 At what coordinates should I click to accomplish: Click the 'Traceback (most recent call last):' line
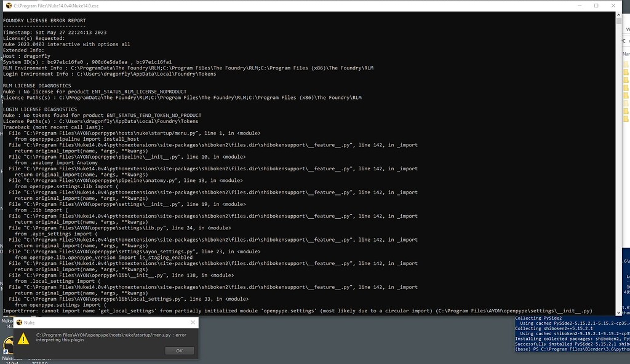tap(54, 127)
